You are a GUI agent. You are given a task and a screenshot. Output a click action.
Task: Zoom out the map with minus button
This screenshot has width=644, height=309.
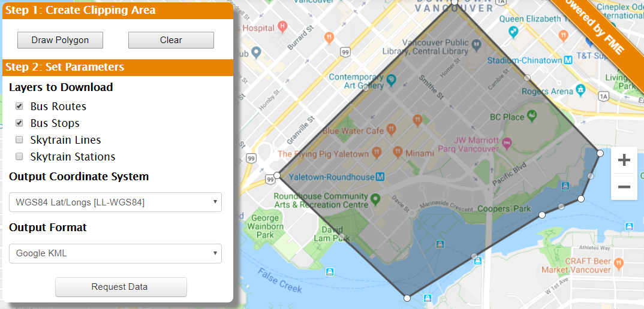tap(624, 187)
